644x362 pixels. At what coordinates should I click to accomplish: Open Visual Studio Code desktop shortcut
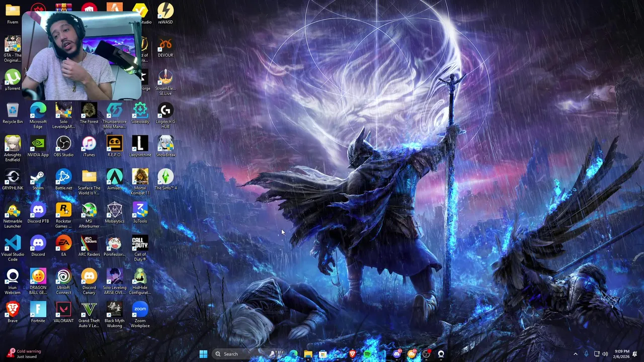[x=13, y=248]
